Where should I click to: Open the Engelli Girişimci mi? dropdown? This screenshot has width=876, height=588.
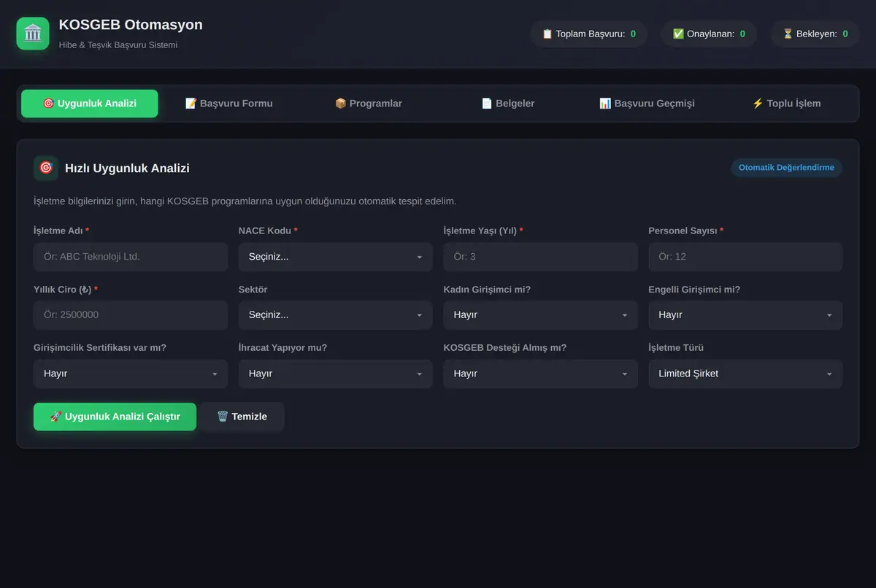pos(745,315)
